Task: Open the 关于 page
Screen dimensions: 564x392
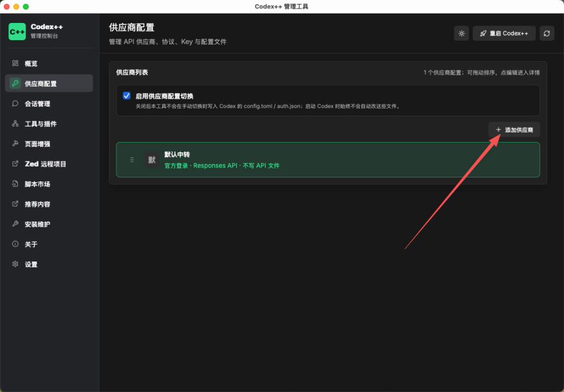Action: pyautogui.click(x=49, y=245)
